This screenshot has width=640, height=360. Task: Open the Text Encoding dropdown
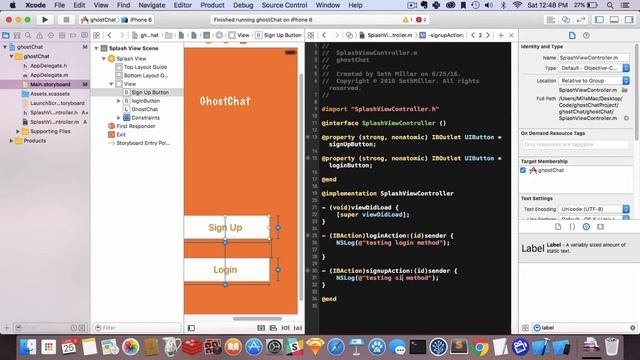coord(594,209)
